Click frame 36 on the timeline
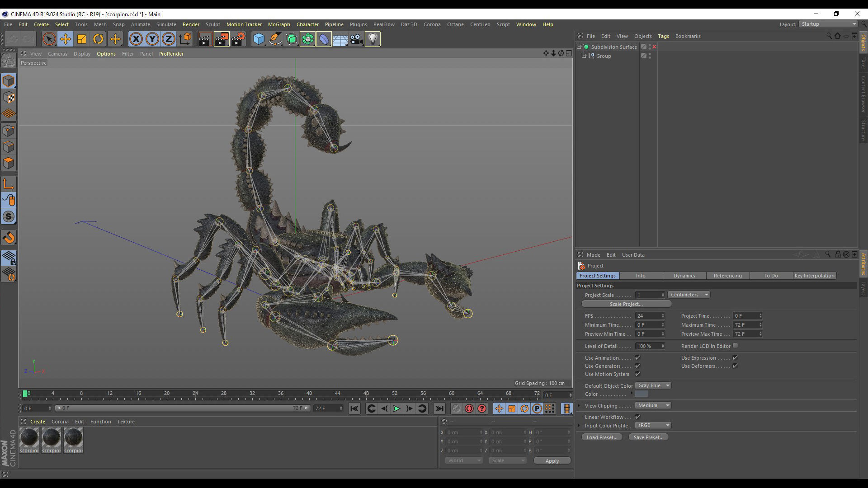Screen dimensions: 868x488 281,394
